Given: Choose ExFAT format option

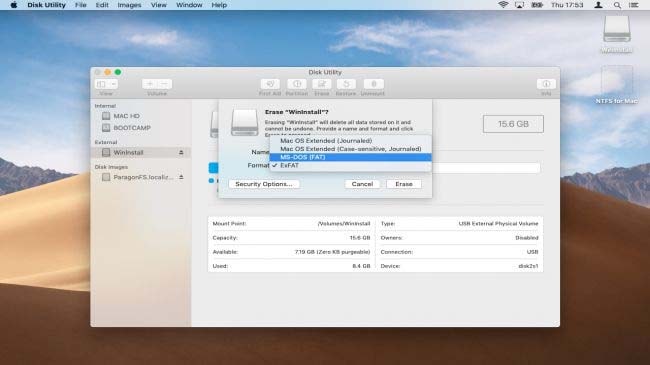Looking at the screenshot, I should tap(351, 165).
